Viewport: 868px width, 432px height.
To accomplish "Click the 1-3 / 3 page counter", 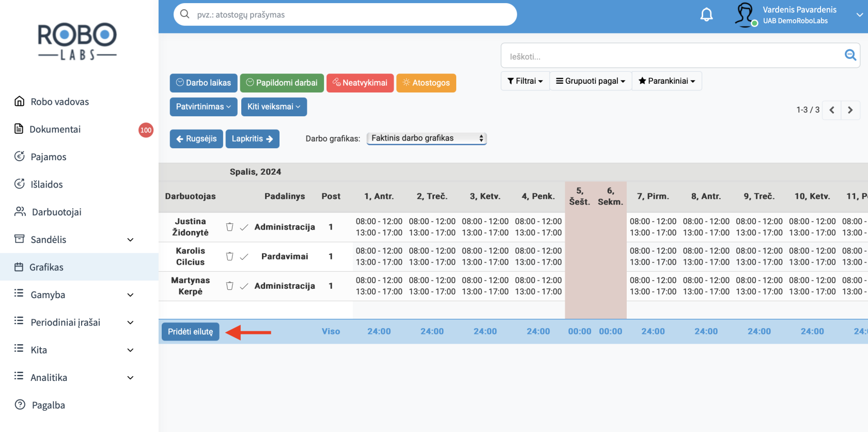I will (808, 110).
